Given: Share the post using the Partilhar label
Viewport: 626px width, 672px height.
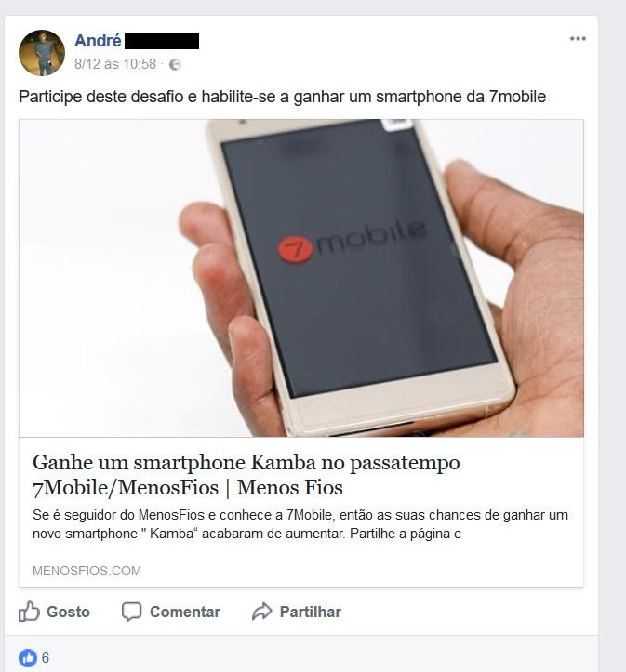Looking at the screenshot, I should (311, 612).
